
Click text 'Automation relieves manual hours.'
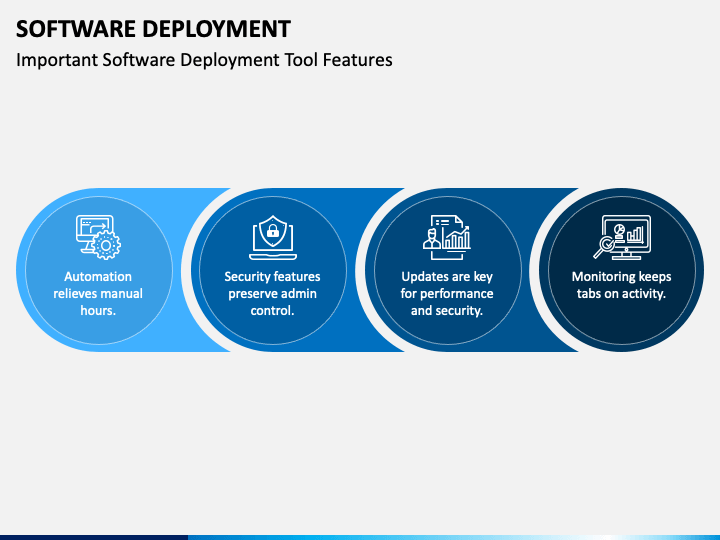[98, 293]
